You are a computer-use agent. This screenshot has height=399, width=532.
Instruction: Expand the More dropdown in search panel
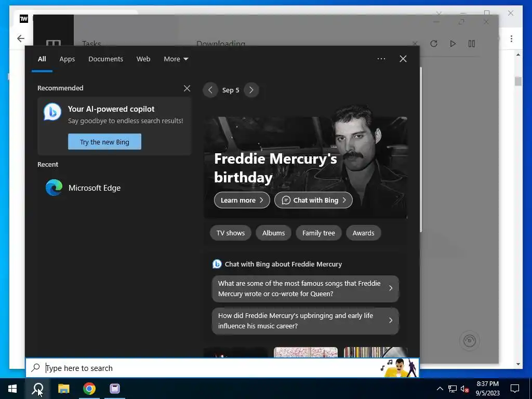click(x=176, y=59)
